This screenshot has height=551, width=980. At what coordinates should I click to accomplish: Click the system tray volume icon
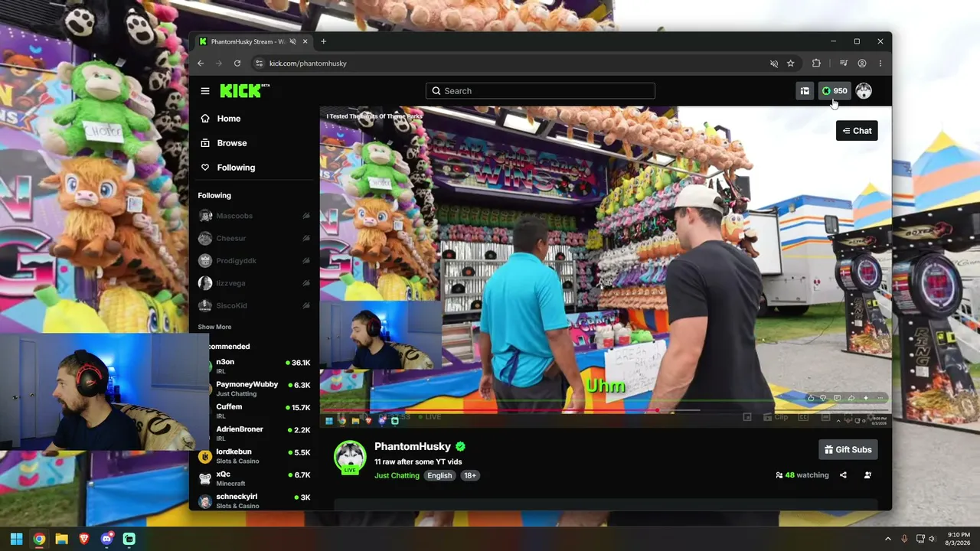tap(933, 539)
